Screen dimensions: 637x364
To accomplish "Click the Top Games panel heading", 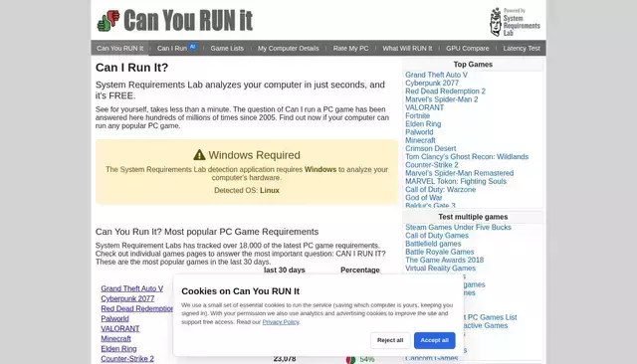I will [x=473, y=65].
